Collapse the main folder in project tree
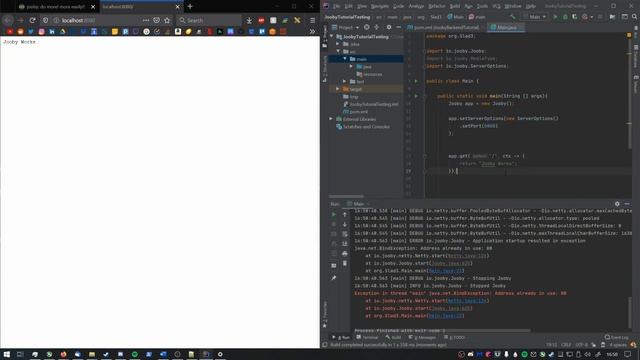The width and height of the screenshot is (640, 360). (x=345, y=59)
